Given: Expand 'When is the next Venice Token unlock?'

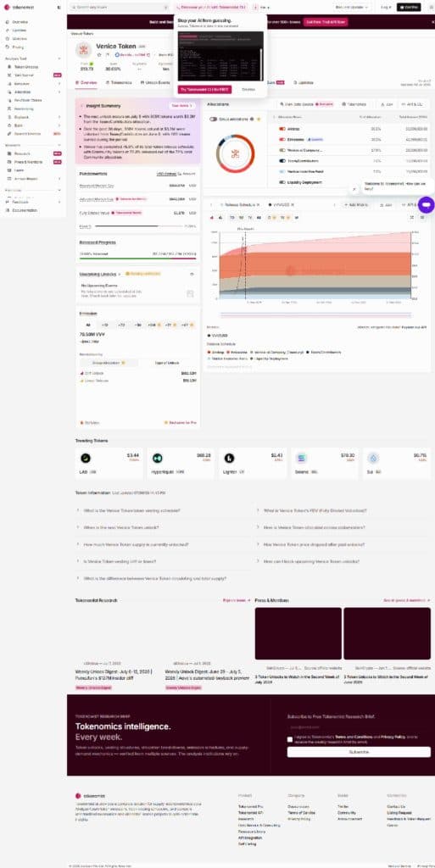Looking at the screenshot, I should click(163, 527).
